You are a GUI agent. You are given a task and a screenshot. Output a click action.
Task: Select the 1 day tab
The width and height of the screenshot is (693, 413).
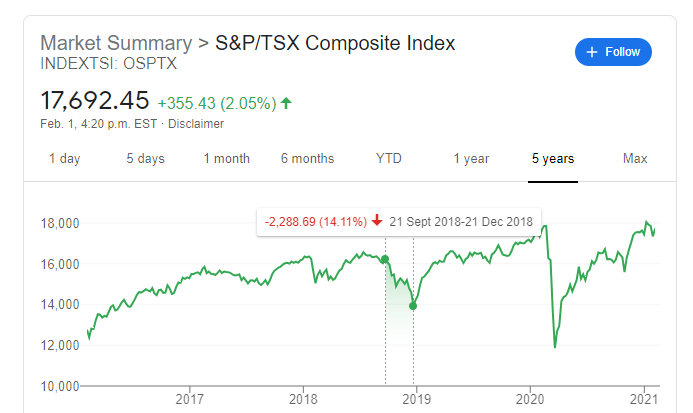pos(65,158)
